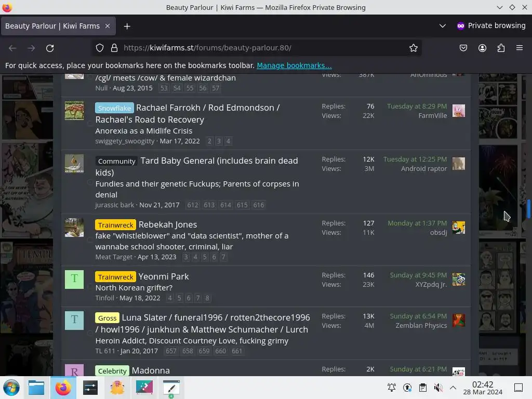
Task: Open page 3 of Rachael Farrokh thread
Action: 219,141
